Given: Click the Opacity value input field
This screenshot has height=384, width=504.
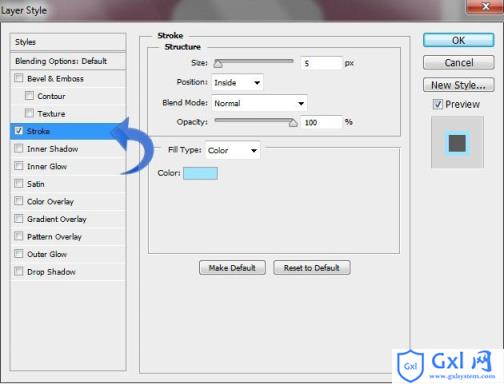Looking at the screenshot, I should pyautogui.click(x=321, y=122).
